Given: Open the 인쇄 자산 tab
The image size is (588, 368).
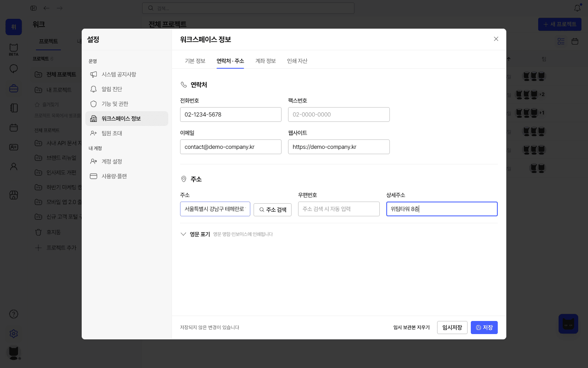Looking at the screenshot, I should pos(297,61).
